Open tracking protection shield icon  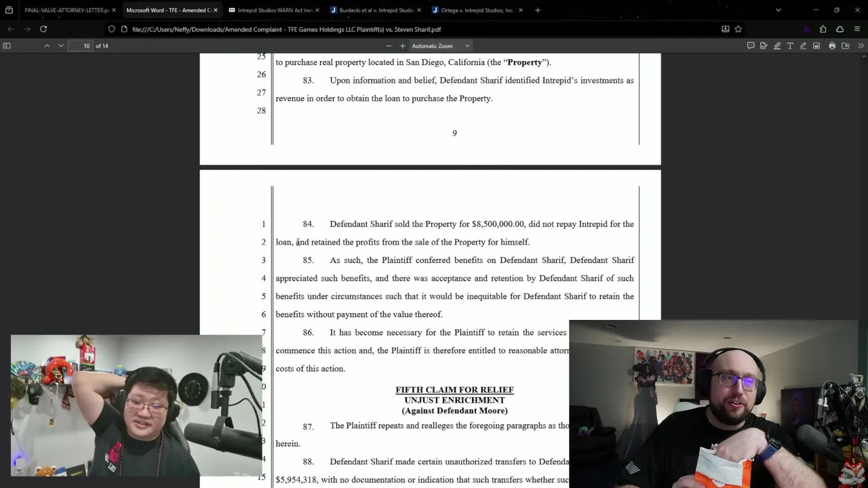tap(112, 29)
